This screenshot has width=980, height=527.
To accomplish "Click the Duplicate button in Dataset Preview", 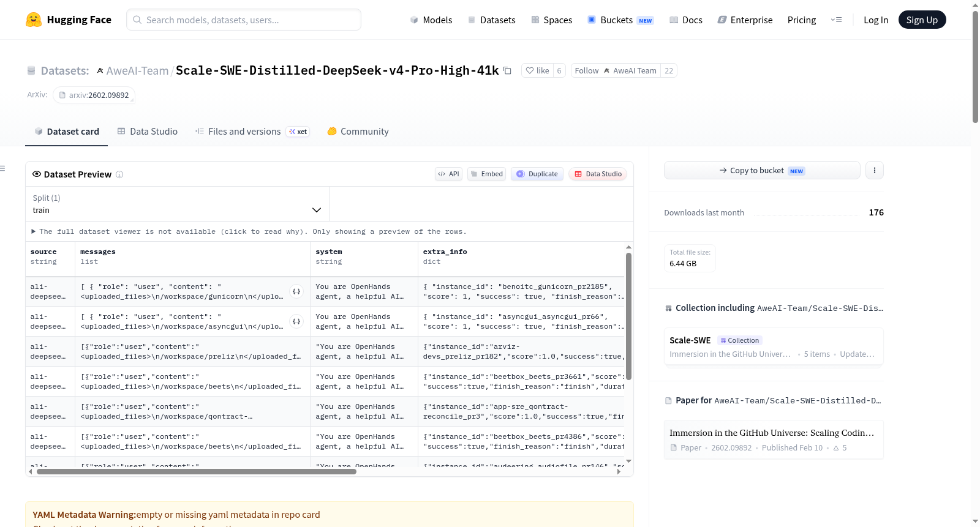I will [x=537, y=174].
